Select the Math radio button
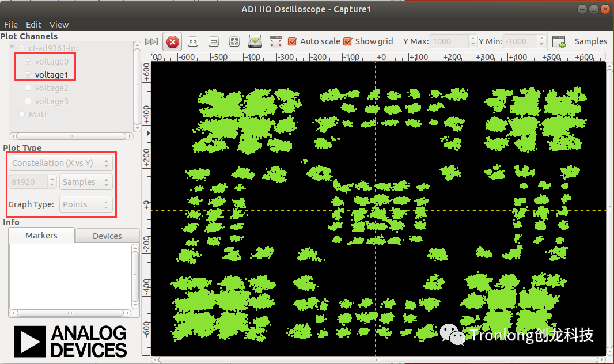614x364 pixels. point(21,115)
